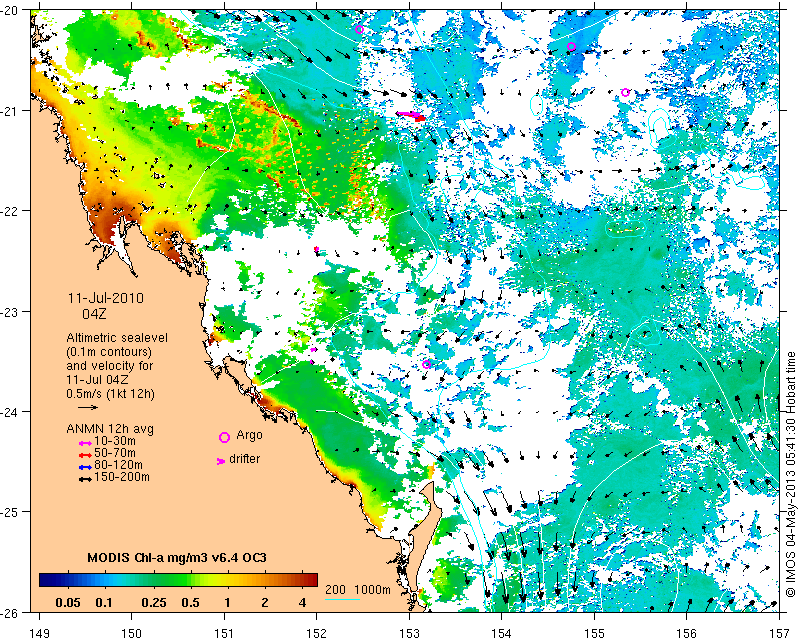
Task: Click the dark red end of colorbar
Action: (x=312, y=580)
